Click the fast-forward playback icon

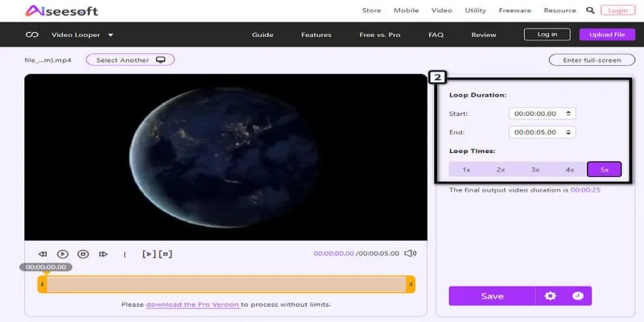(x=104, y=254)
